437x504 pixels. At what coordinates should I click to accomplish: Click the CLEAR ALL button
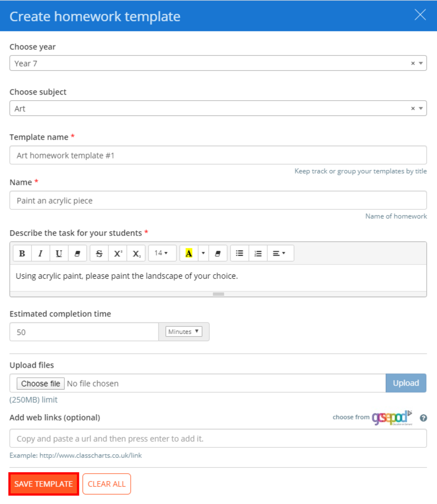click(107, 484)
